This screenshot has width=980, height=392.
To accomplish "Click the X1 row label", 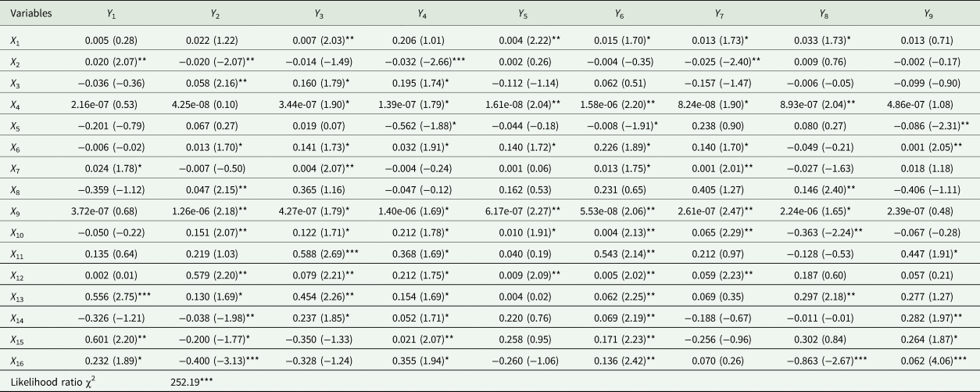I will click(15, 38).
